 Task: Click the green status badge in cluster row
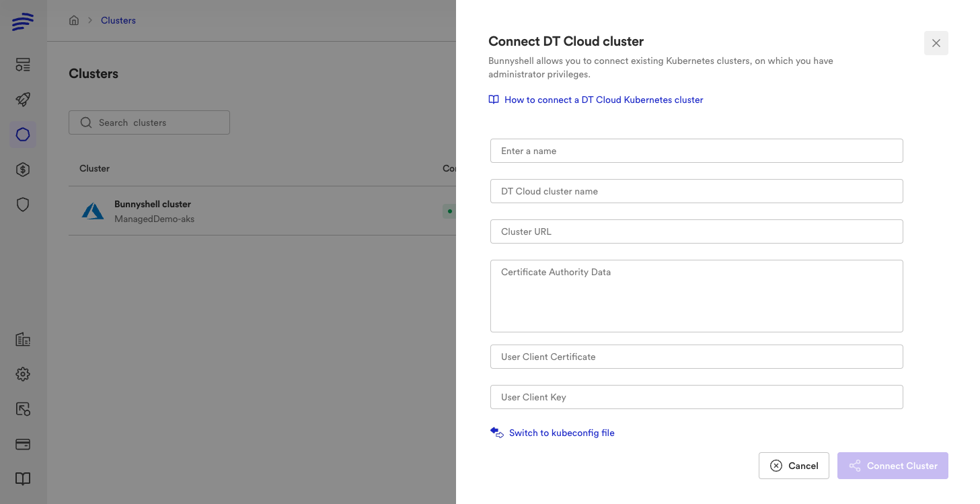[x=449, y=211]
